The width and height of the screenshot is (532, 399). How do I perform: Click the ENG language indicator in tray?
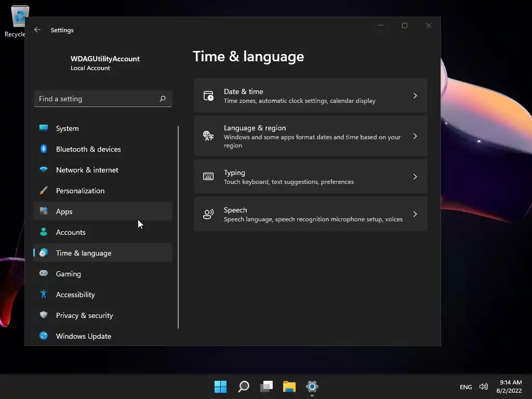(465, 387)
